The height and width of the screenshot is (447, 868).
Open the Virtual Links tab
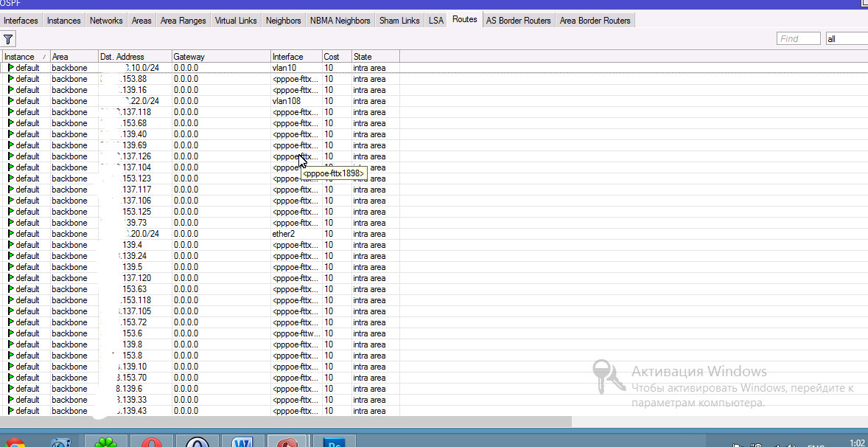coord(236,21)
